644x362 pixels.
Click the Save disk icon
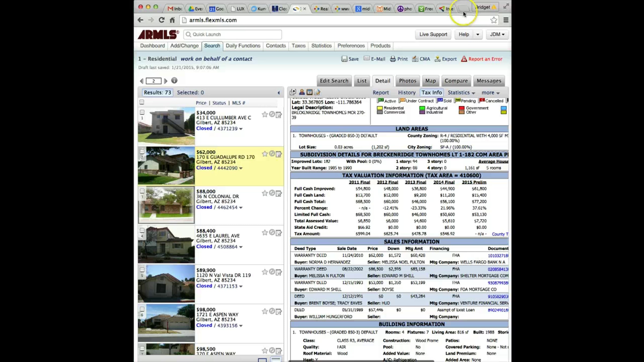point(344,59)
